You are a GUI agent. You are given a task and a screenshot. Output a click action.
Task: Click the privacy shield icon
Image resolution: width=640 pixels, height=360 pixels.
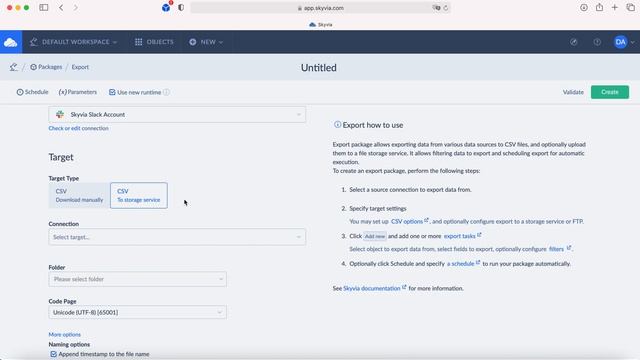click(x=181, y=7)
